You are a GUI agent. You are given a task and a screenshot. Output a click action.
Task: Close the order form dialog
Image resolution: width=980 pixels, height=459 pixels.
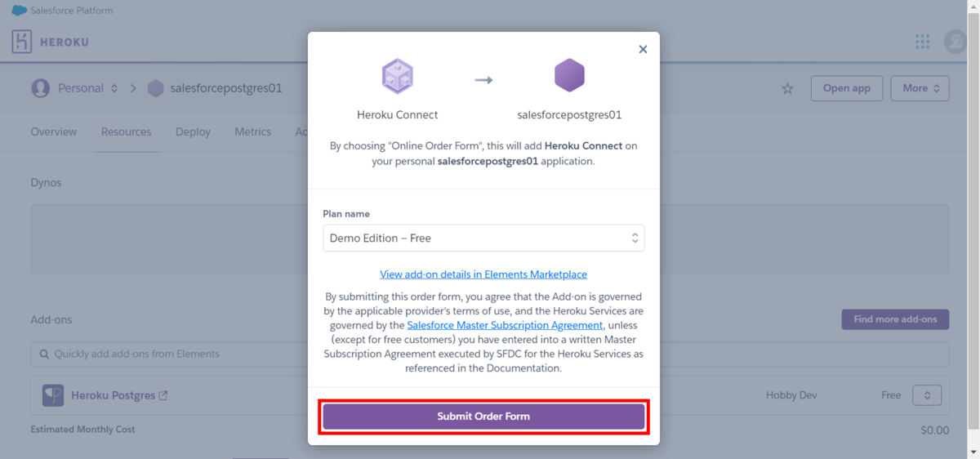click(643, 49)
